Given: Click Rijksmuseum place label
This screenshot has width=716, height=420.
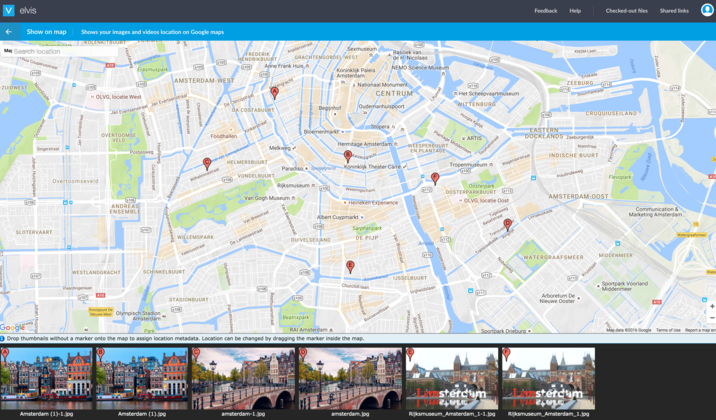Looking at the screenshot, I should pyautogui.click(x=293, y=185).
